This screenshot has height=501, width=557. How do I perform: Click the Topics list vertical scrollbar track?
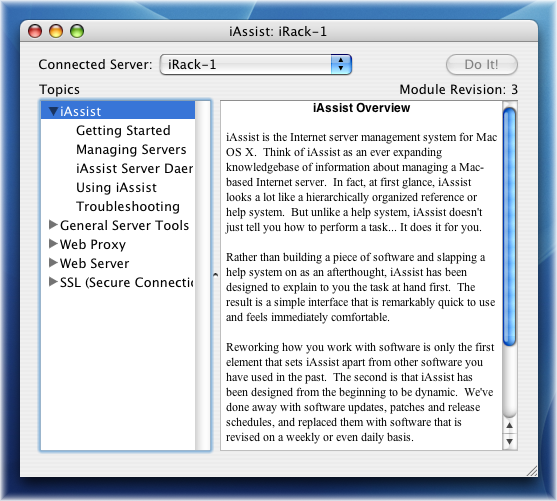202,275
